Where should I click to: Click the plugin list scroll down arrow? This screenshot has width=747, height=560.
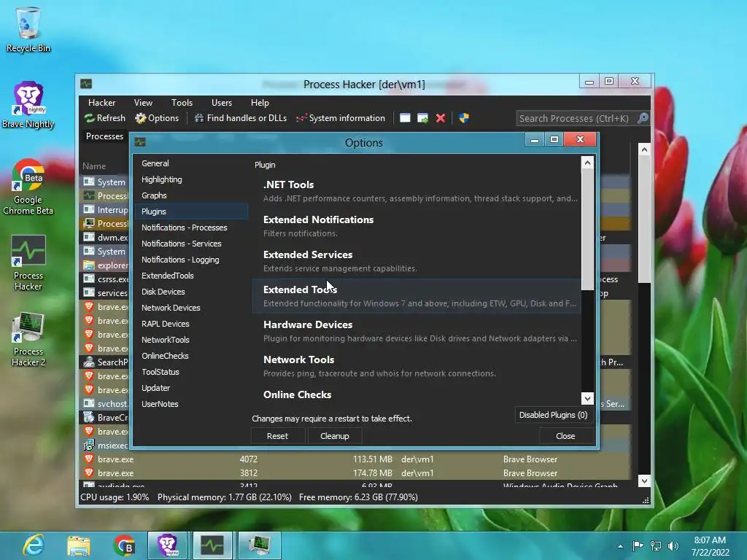pyautogui.click(x=587, y=398)
